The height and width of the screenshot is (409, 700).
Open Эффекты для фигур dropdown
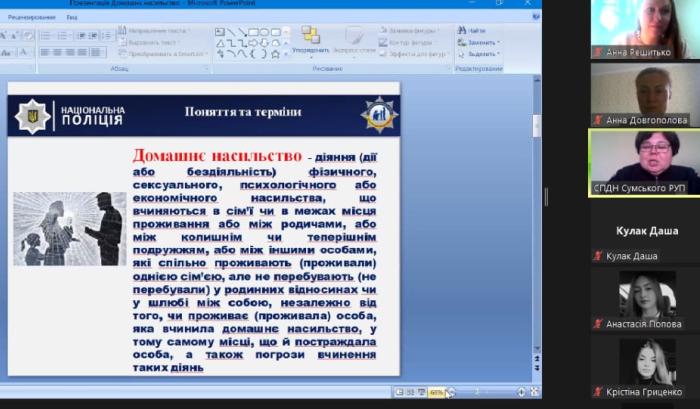click(x=413, y=54)
